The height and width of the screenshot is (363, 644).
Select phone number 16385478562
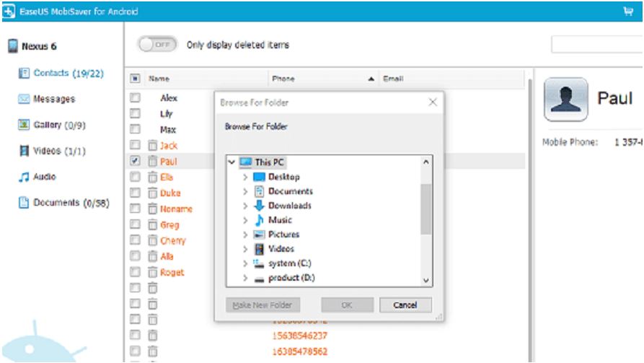300,351
